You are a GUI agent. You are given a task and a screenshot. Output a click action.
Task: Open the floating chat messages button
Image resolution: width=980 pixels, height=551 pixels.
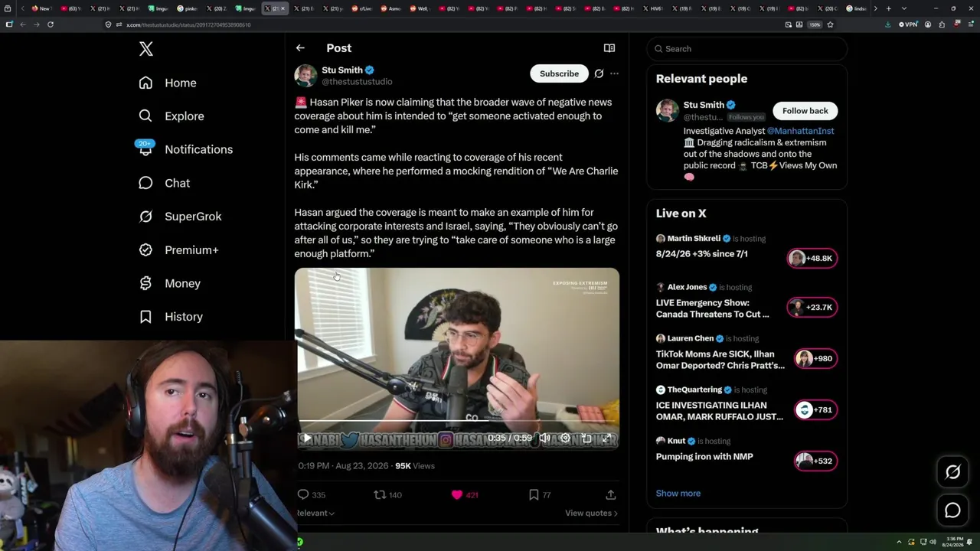952,510
